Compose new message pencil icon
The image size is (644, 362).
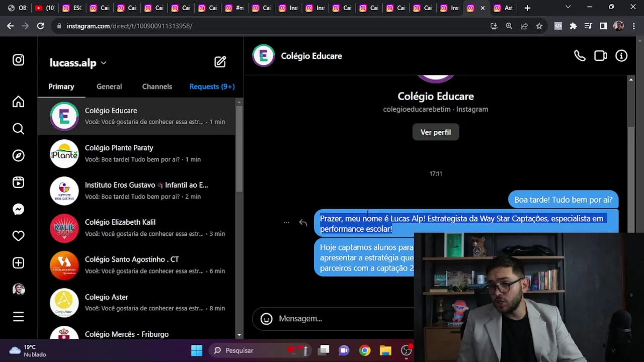pos(220,62)
